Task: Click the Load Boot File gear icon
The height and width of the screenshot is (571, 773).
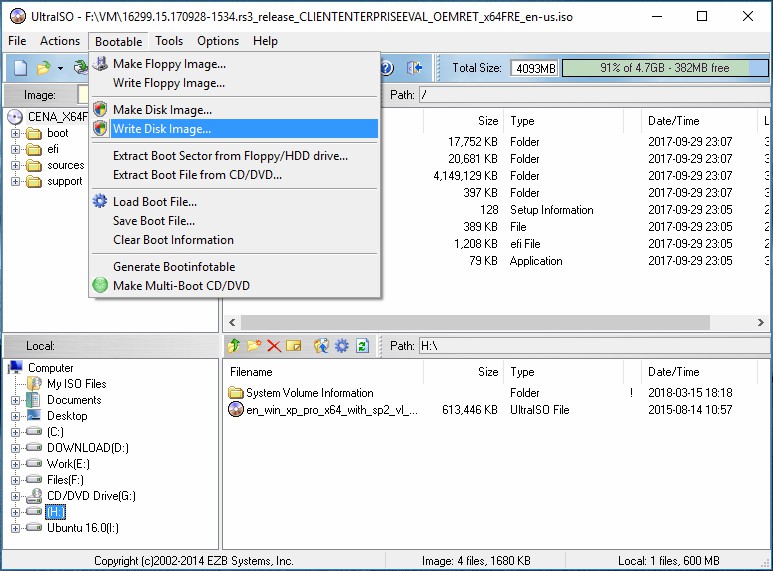Action: point(100,201)
